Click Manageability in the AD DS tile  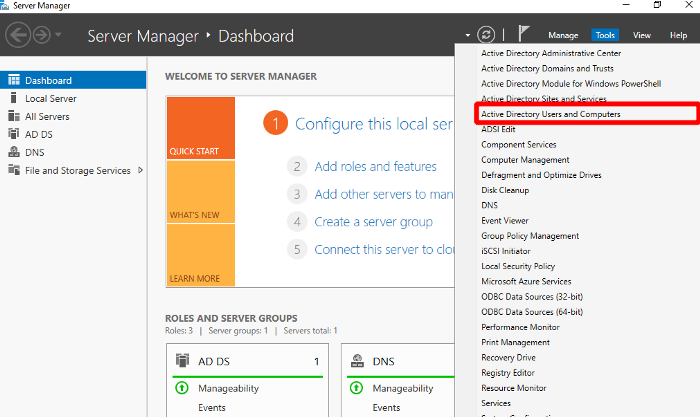click(229, 388)
